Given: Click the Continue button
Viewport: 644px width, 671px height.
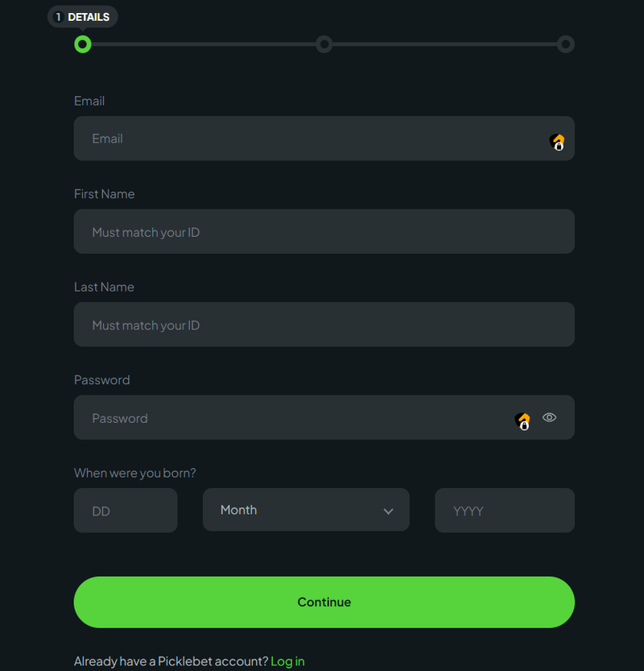Looking at the screenshot, I should point(324,602).
